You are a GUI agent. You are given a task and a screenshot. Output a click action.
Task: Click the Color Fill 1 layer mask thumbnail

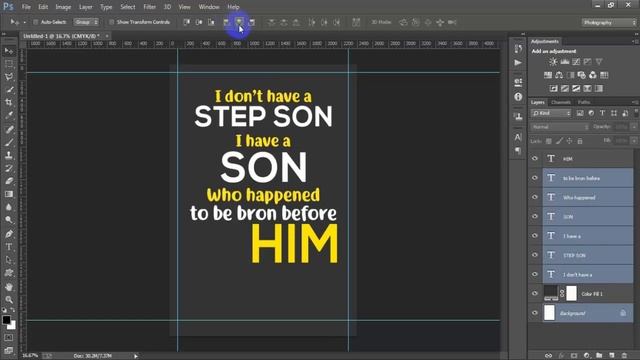[571, 293]
